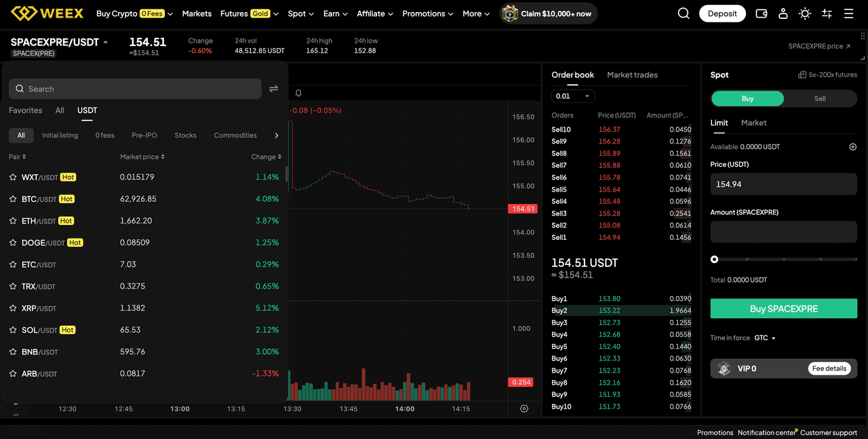Open Time in force GTC dropdown
The width and height of the screenshot is (868, 439).
coord(765,338)
